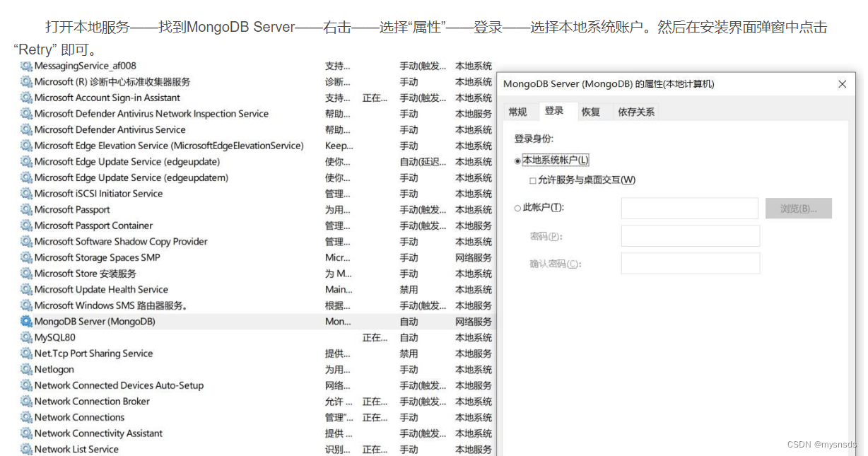Click gear icon of Microsoft Storage Spaces SMP
The image size is (868, 456).
point(27,257)
